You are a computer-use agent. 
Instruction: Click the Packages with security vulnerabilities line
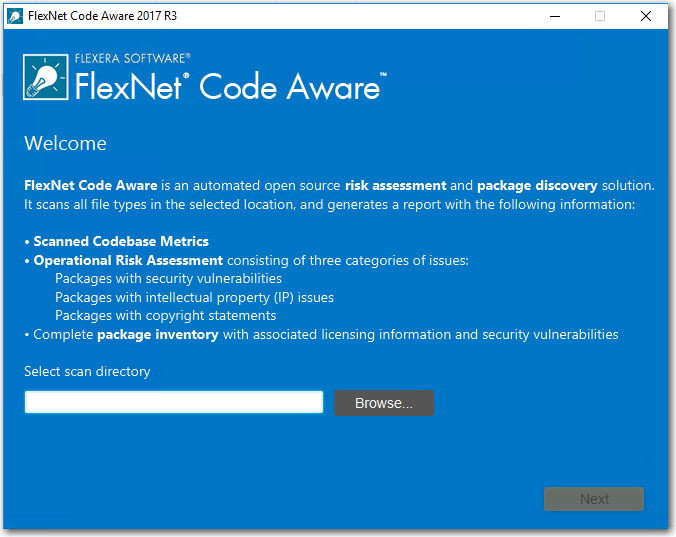pos(168,278)
